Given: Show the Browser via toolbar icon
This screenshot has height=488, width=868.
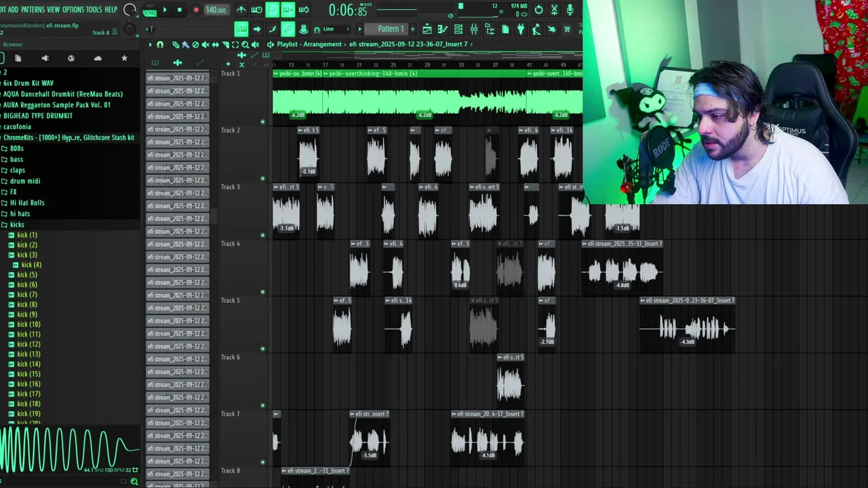Looking at the screenshot, I should click(490, 28).
